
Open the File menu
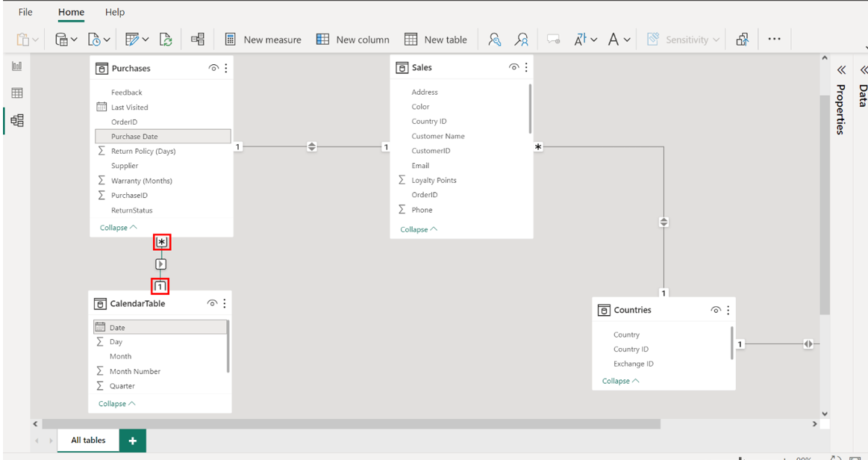click(25, 12)
